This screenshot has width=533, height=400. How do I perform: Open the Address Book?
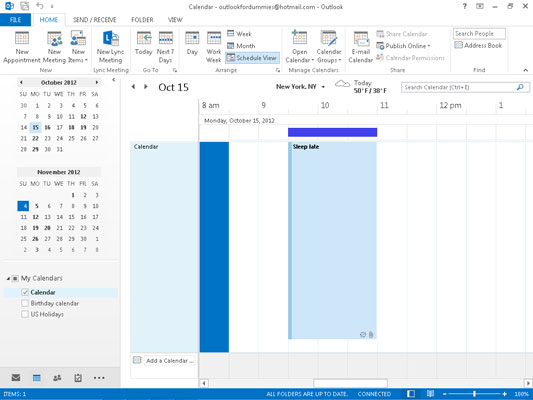click(x=478, y=45)
